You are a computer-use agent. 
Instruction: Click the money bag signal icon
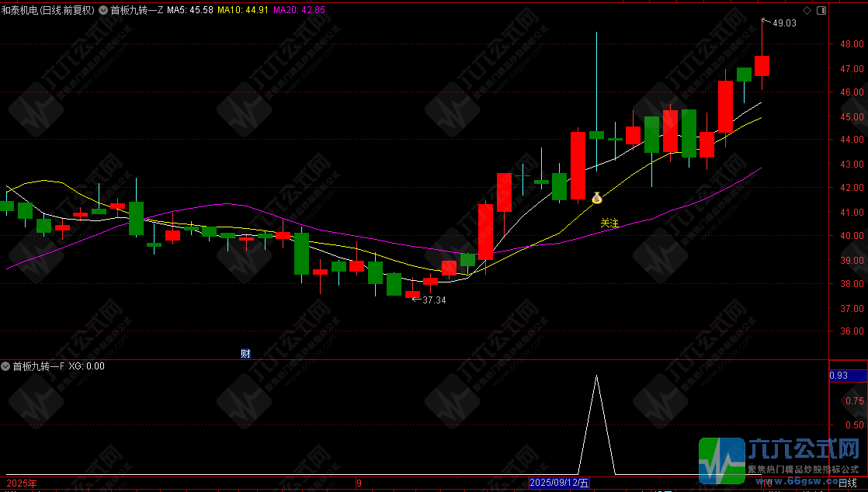[596, 198]
